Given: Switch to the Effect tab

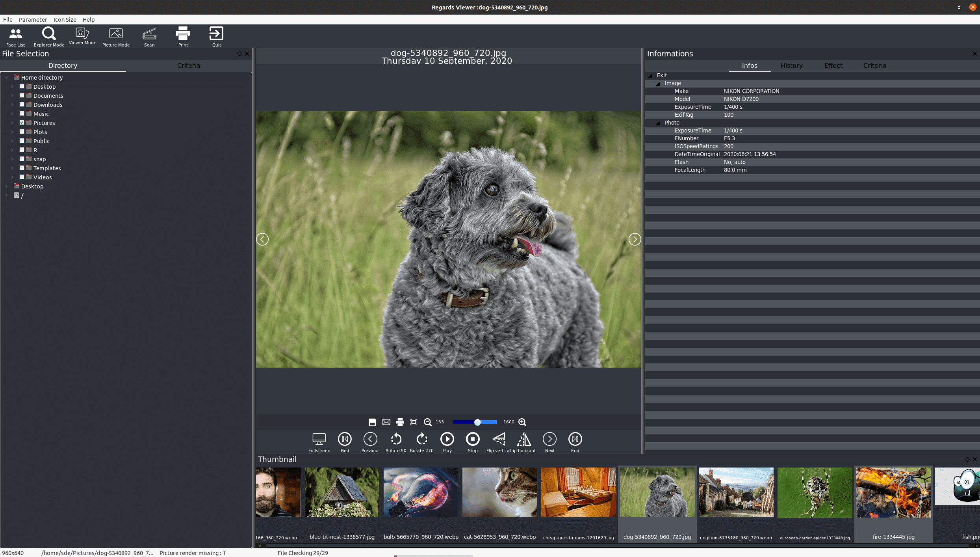Looking at the screenshot, I should [x=833, y=65].
